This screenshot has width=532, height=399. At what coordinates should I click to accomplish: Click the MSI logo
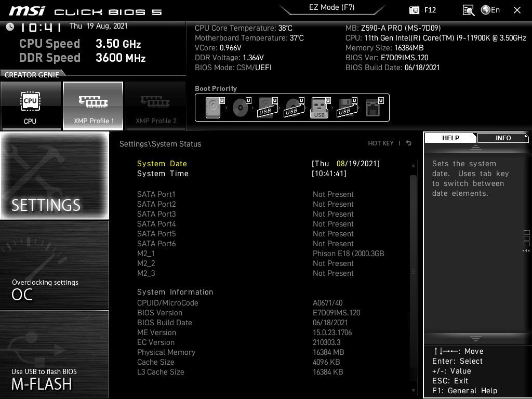pyautogui.click(x=27, y=11)
